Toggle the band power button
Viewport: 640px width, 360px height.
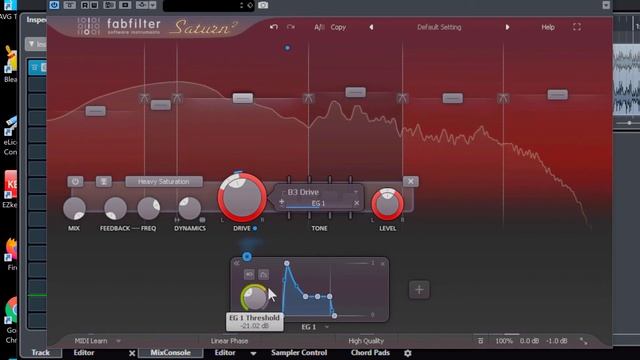coord(76,181)
